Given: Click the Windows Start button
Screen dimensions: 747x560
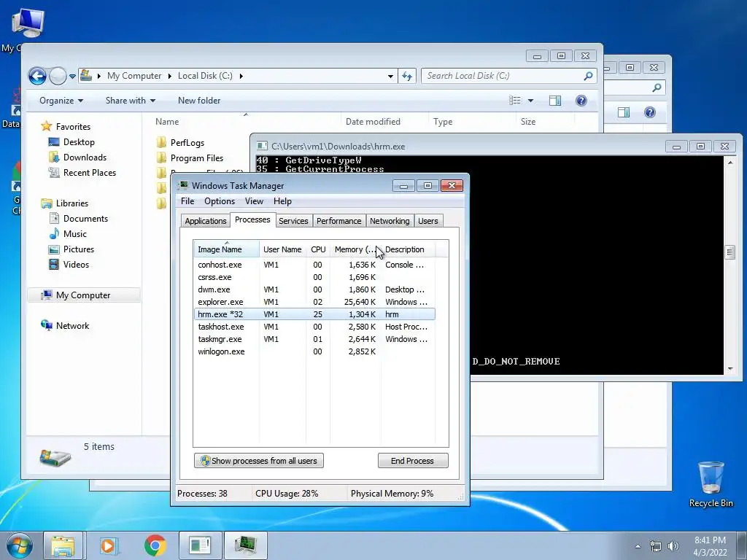Looking at the screenshot, I should (20, 545).
